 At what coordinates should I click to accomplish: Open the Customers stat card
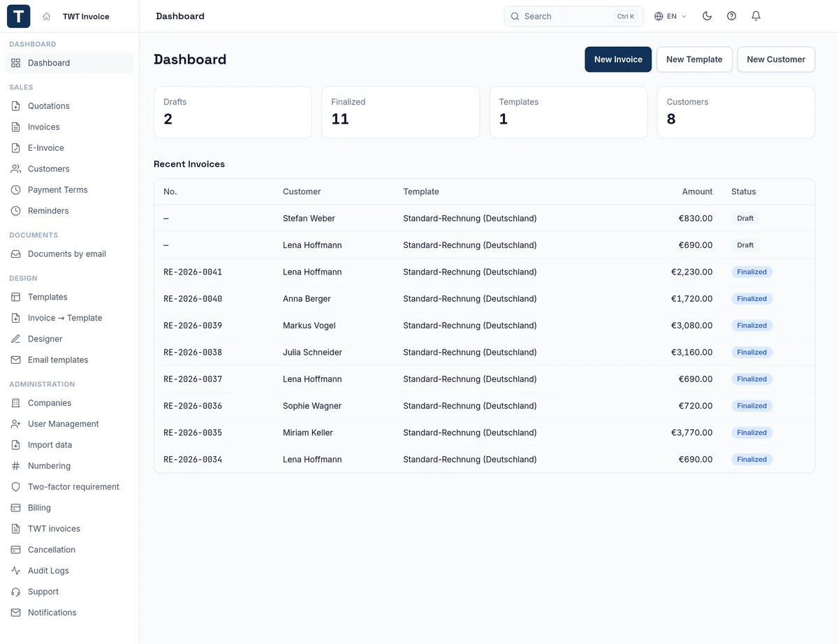[736, 112]
